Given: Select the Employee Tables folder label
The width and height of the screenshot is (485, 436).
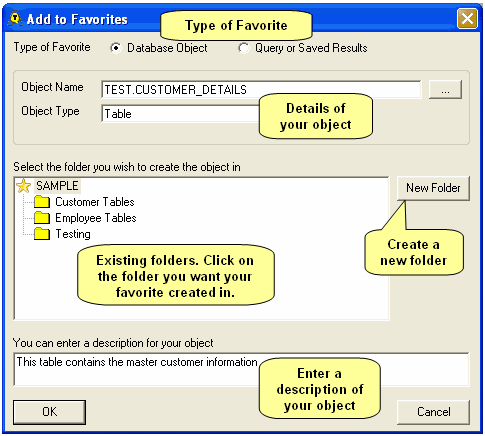Looking at the screenshot, I should click(x=96, y=218).
